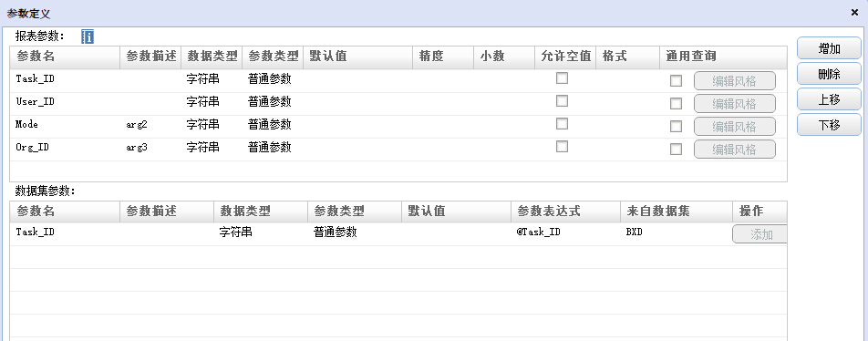Click 编辑风格 button in Mode row

pos(735,126)
